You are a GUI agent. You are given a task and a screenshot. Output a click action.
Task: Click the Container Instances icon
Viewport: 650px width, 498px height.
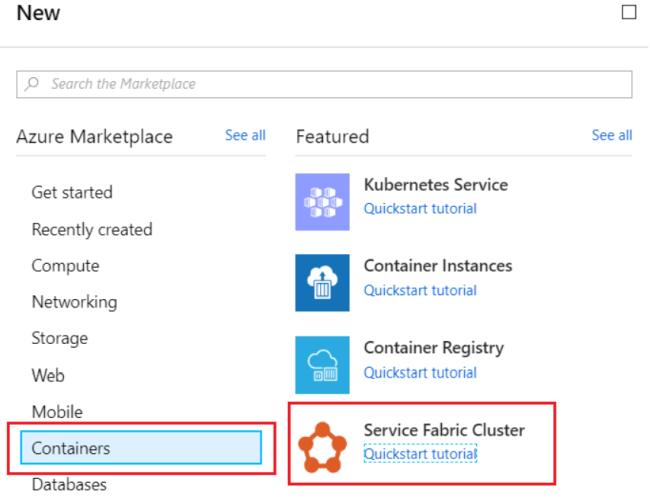(x=322, y=283)
